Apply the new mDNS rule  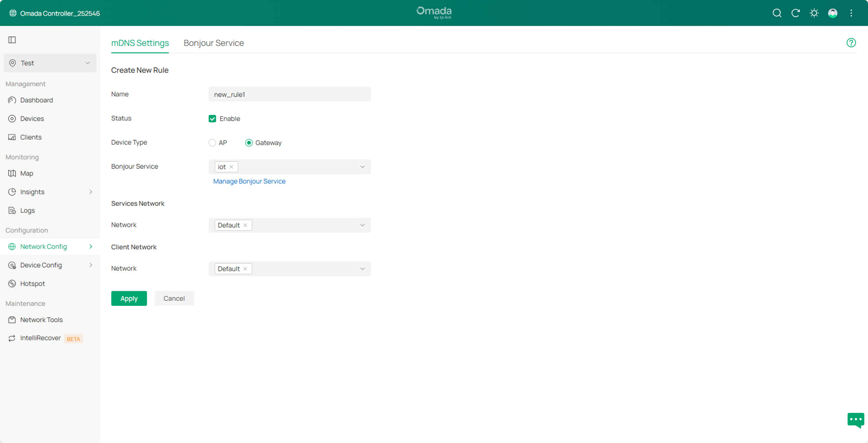click(129, 298)
